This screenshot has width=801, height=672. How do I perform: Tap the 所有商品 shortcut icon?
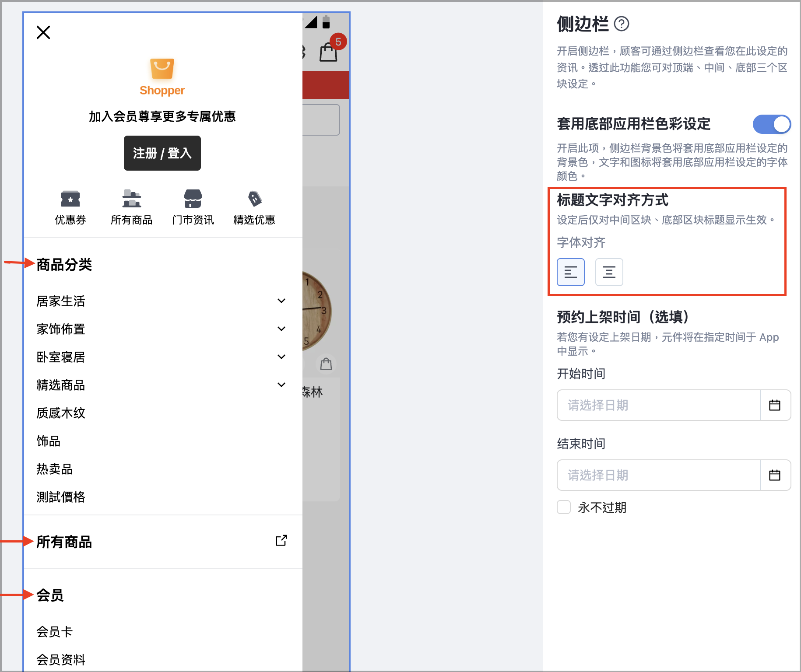tap(132, 199)
